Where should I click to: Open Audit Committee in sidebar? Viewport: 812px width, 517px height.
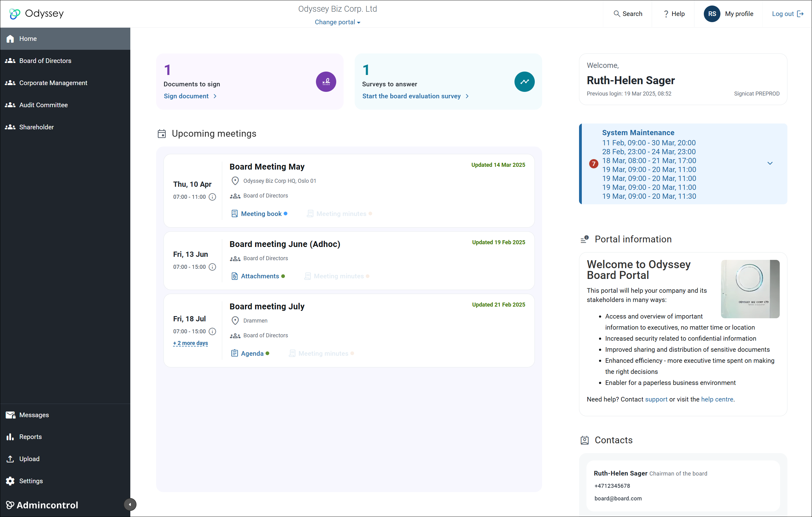click(65, 105)
